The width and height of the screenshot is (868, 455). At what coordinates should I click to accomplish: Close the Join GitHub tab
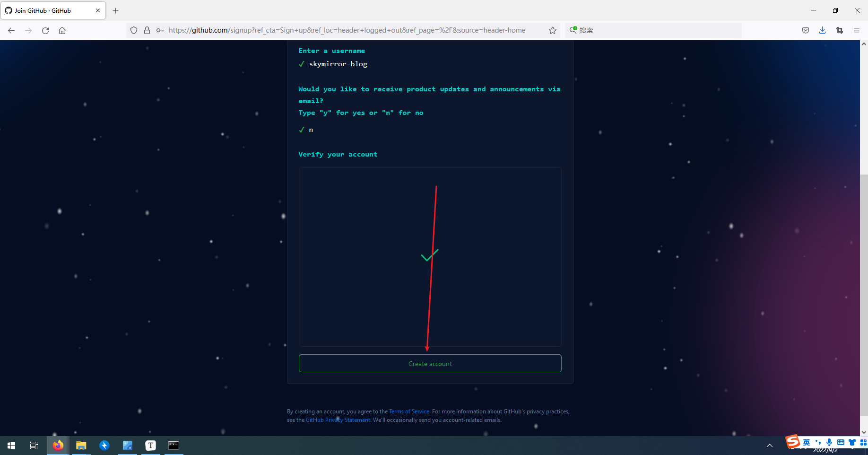tap(98, 10)
